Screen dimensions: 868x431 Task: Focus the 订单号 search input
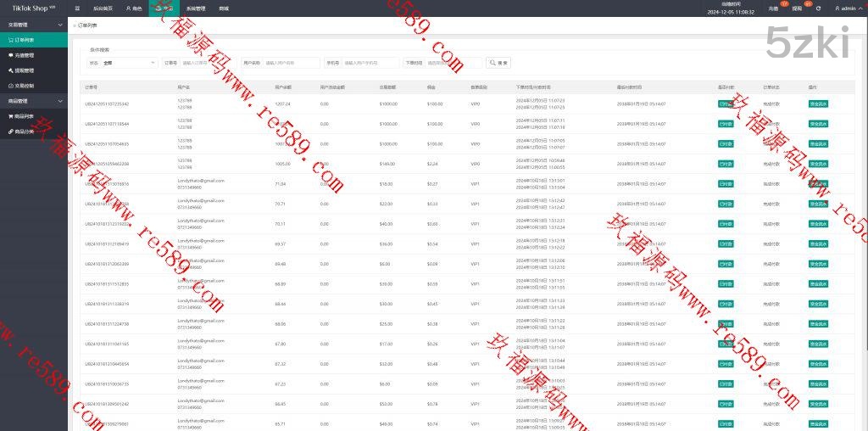click(207, 63)
